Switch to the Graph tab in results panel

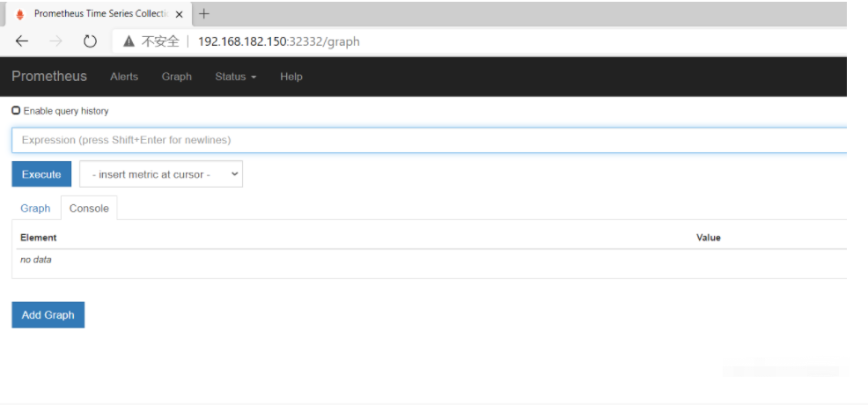click(35, 208)
